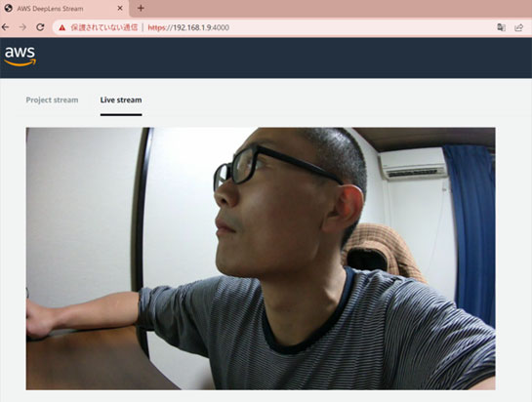This screenshot has width=532, height=402.
Task: Click the browser forward arrow
Action: tap(22, 27)
